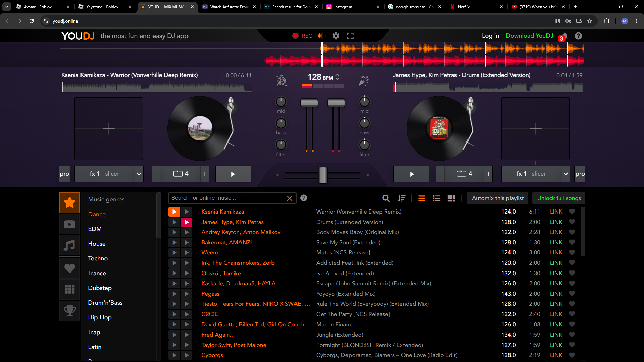Select the Dance genre

pos(97,214)
